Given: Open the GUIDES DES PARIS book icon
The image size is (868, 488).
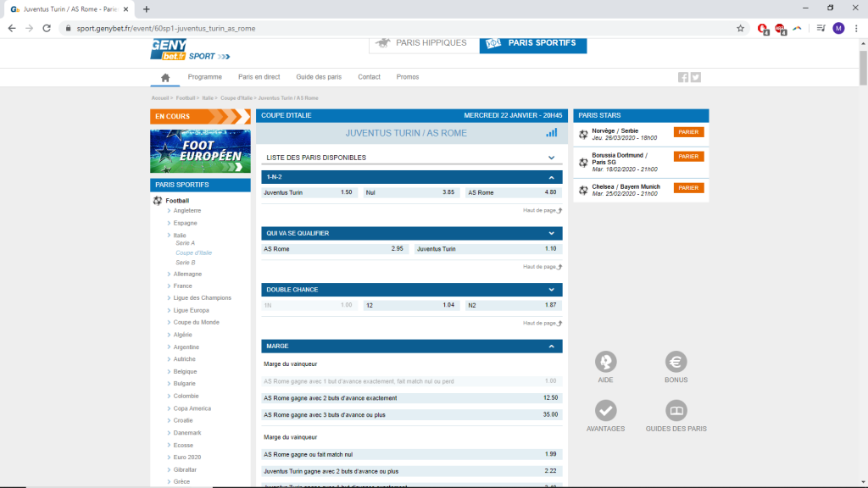Looking at the screenshot, I should (676, 411).
